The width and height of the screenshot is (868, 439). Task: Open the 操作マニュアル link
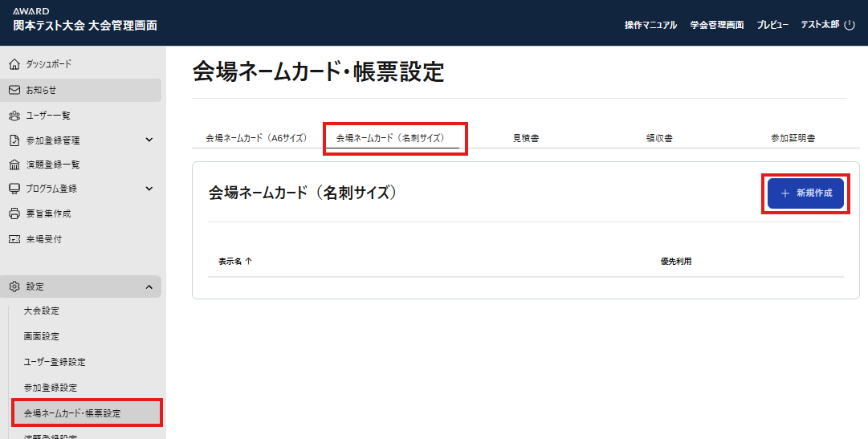650,25
